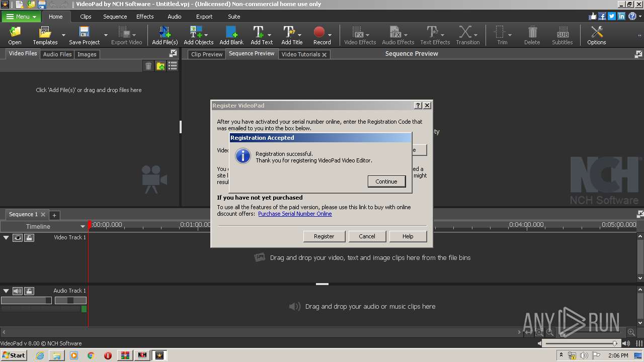Switch to the Images bin tab

pyautogui.click(x=87, y=54)
